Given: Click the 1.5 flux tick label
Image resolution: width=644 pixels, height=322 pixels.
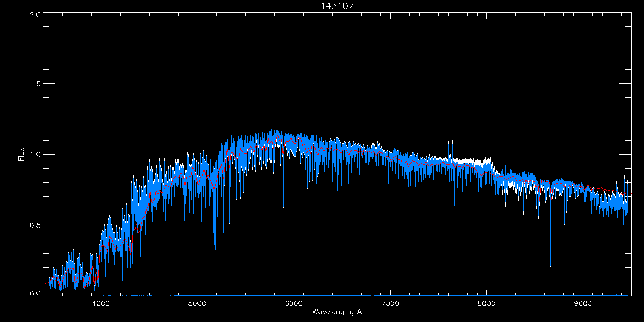Looking at the screenshot, I should pyautogui.click(x=35, y=84).
